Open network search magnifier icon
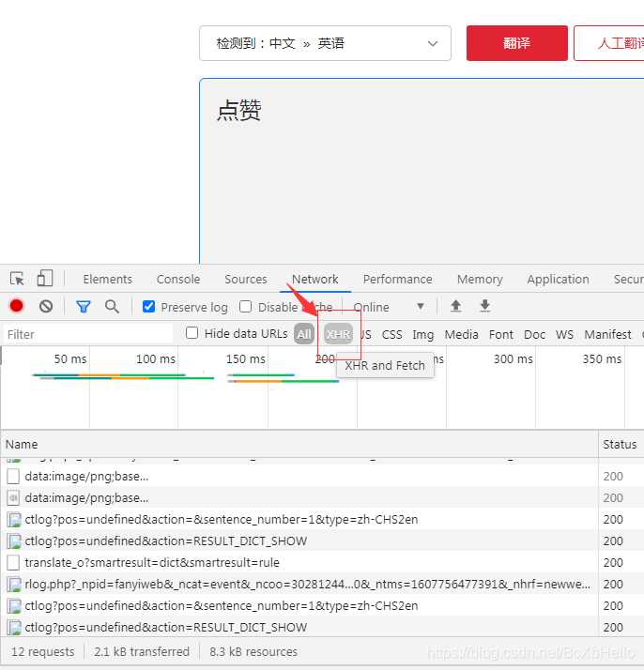This screenshot has height=670, width=644. [112, 306]
